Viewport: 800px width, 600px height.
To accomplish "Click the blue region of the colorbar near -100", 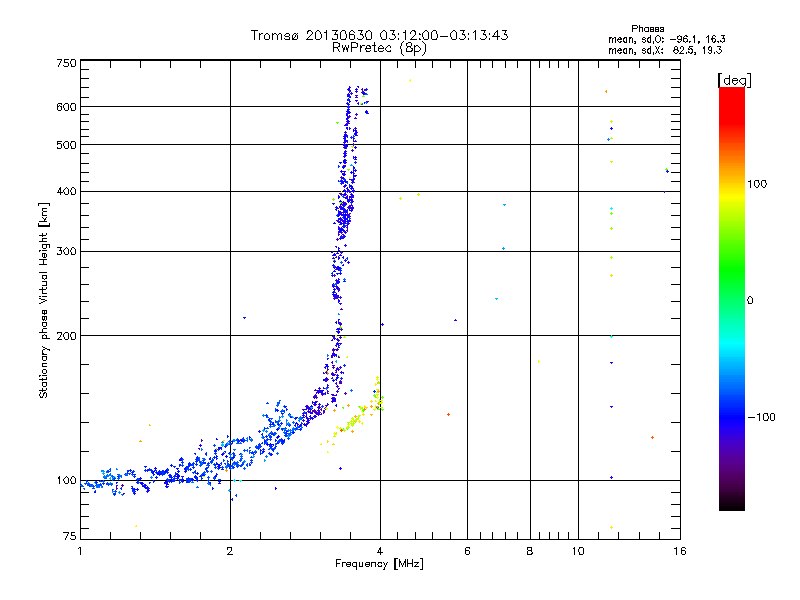I will point(732,416).
